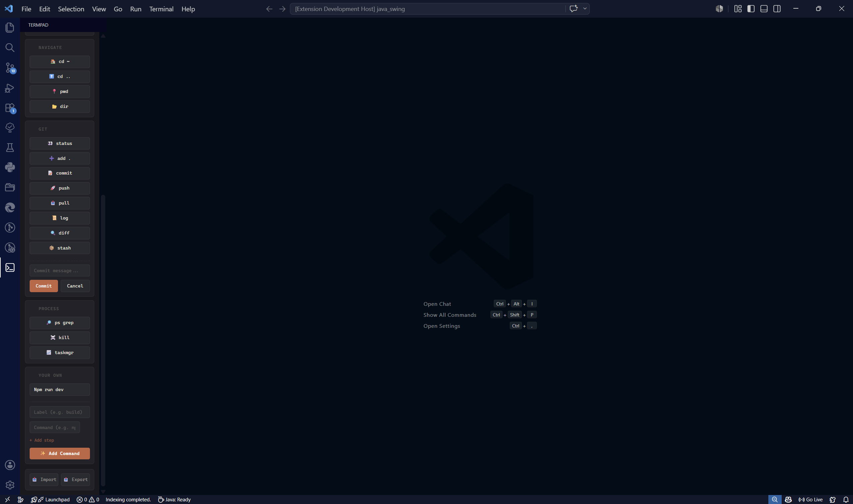Run the git stash button
Screen dimensions: 853x504
[x=60, y=248]
